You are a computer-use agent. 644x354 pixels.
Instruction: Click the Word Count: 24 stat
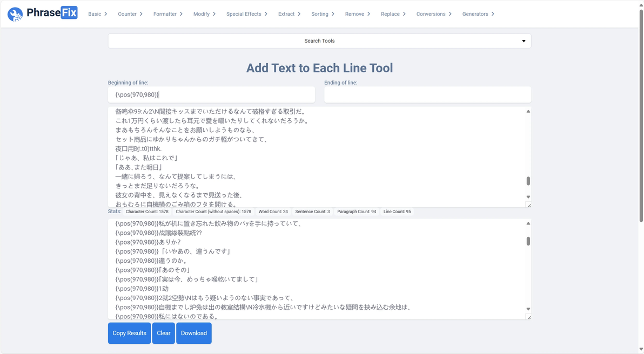coord(273,212)
